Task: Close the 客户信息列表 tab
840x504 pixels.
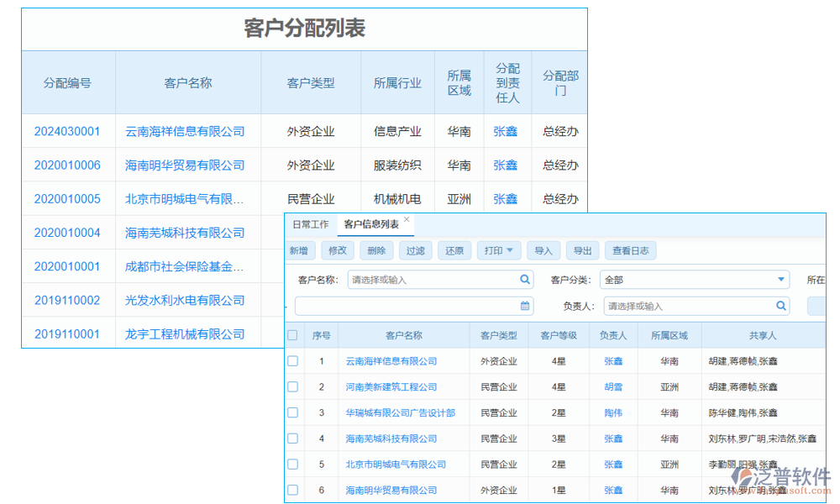Action: pyautogui.click(x=407, y=218)
